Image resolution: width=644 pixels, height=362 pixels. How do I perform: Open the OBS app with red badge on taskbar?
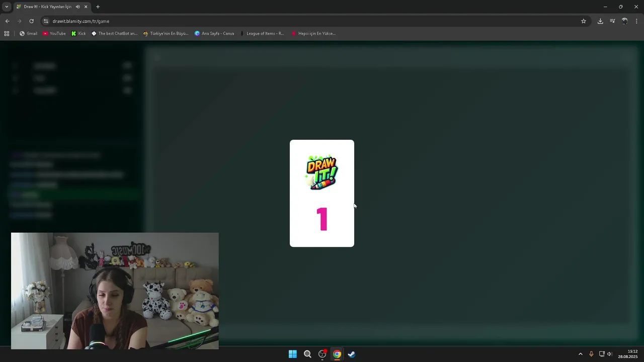pos(323,354)
